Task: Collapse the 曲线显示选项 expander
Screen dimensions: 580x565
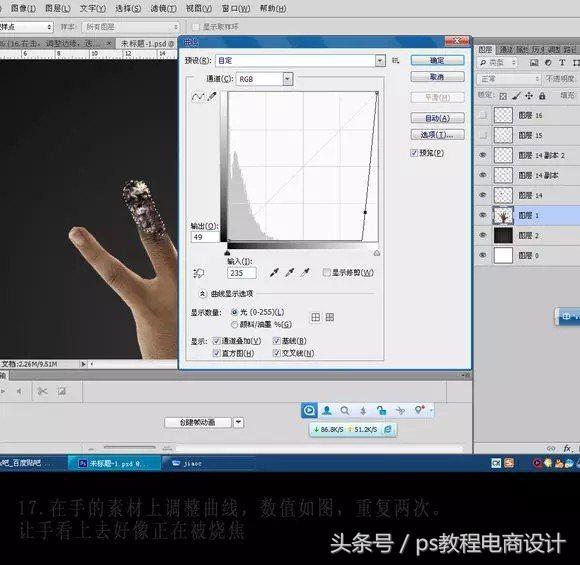Action: point(202,294)
